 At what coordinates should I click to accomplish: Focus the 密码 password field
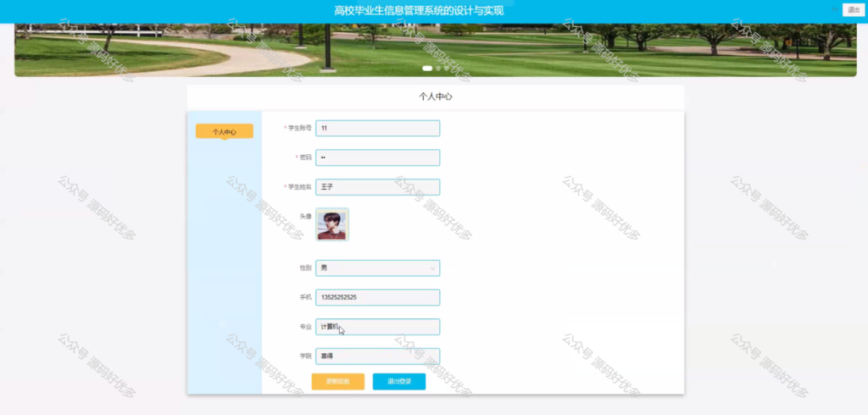[x=377, y=158]
